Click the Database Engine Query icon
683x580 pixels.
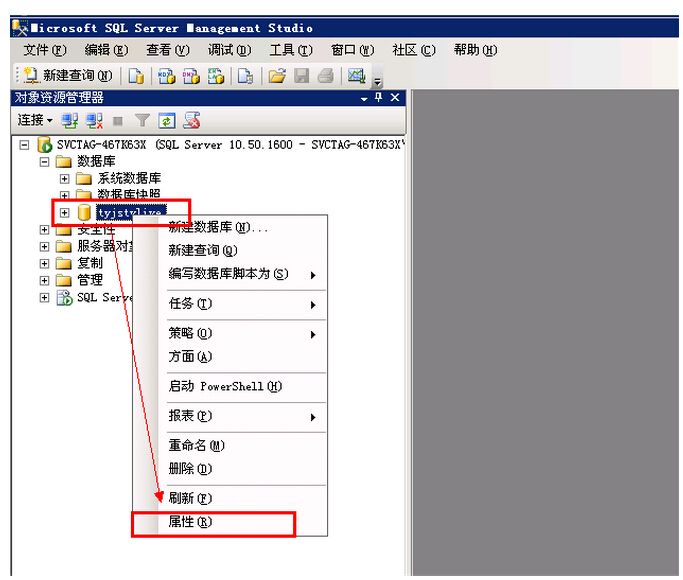[136, 76]
